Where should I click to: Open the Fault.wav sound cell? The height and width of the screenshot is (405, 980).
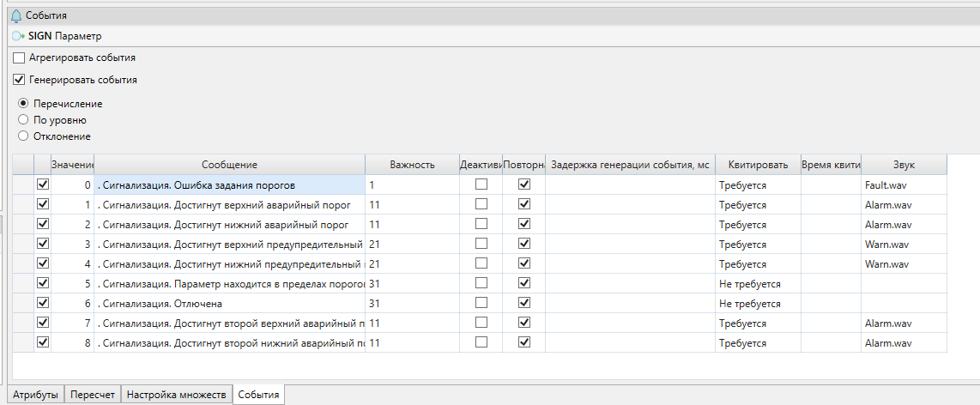pos(904,184)
